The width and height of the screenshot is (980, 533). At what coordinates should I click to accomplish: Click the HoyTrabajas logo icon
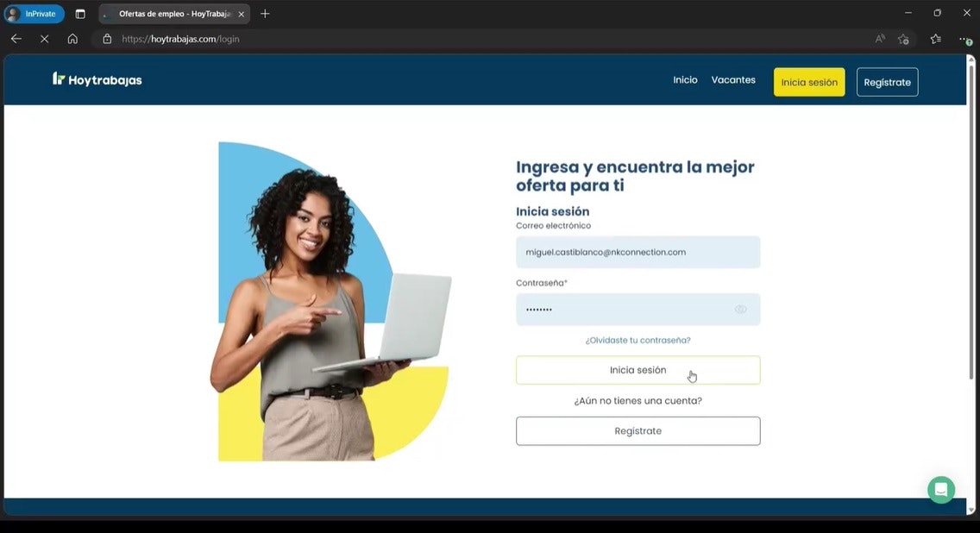pyautogui.click(x=57, y=78)
